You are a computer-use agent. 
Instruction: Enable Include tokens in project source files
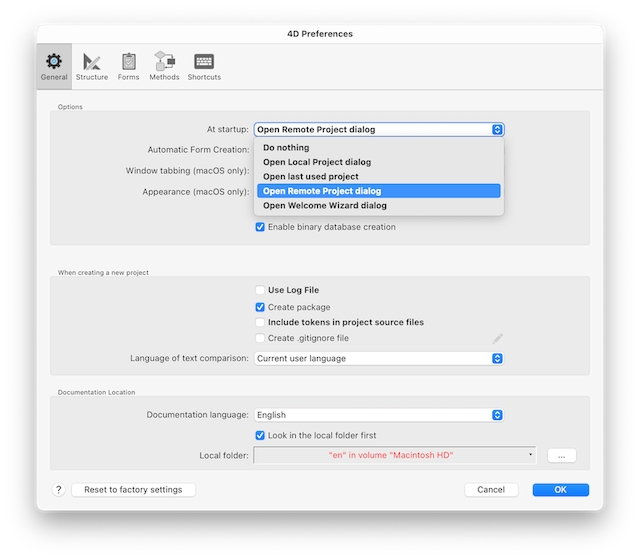(x=260, y=323)
